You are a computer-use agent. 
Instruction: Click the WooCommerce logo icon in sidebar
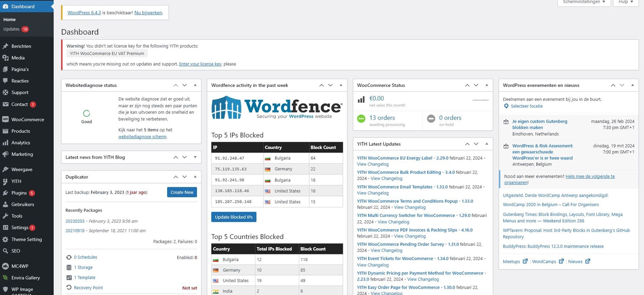pos(5,119)
